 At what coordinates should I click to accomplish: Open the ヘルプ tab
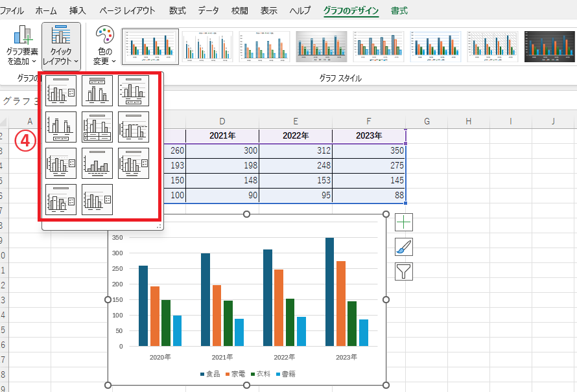click(x=300, y=10)
